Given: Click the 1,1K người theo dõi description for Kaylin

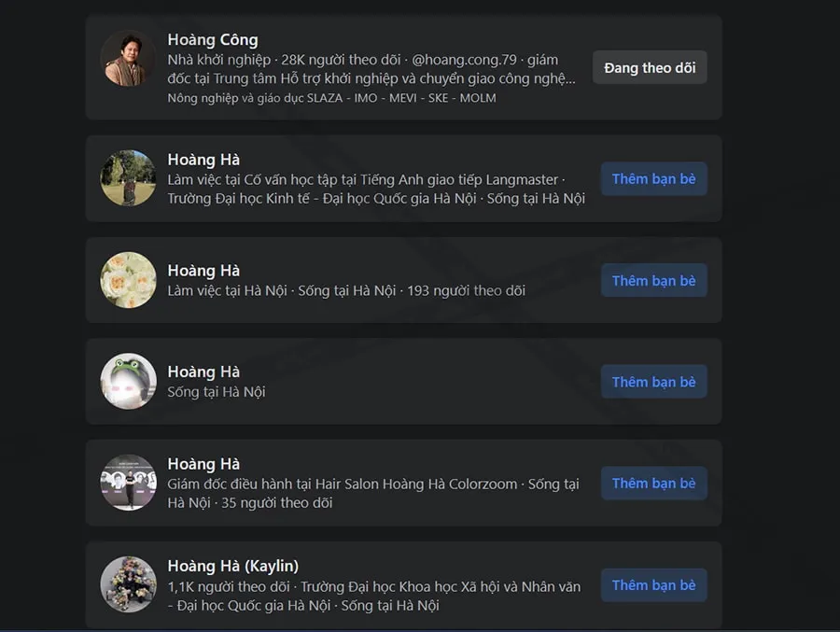Looking at the screenshot, I should point(229,586).
